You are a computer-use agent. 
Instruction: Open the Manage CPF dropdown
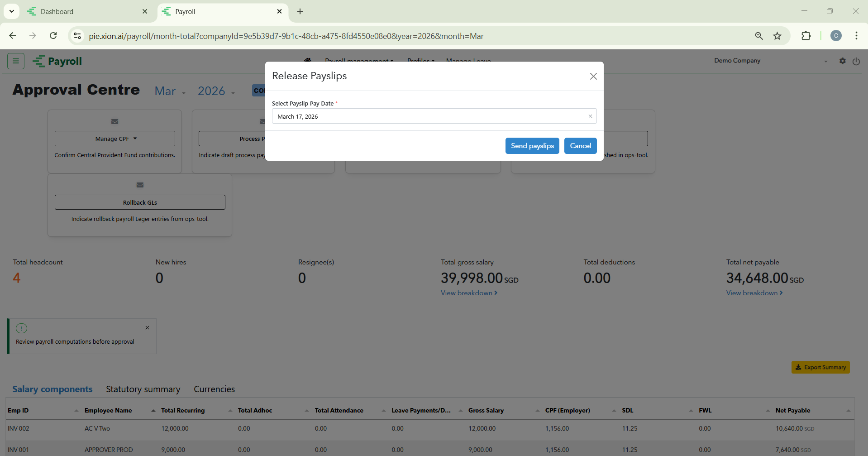(115, 139)
